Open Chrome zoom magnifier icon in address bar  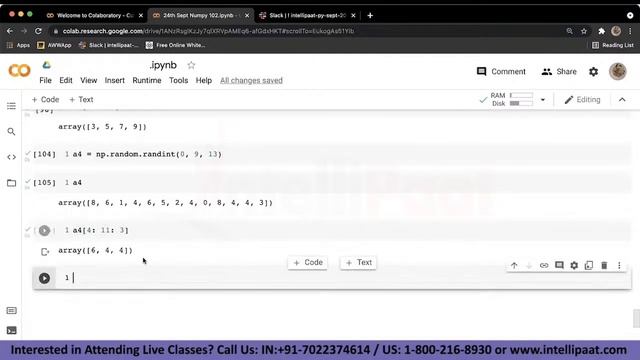point(569,31)
